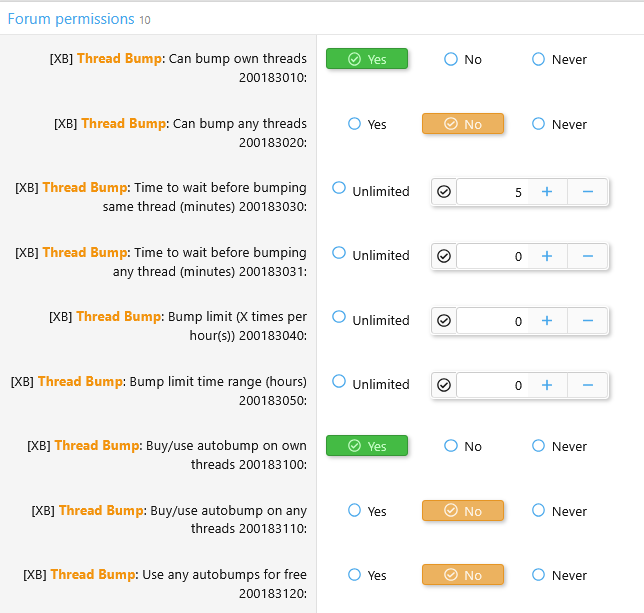Increase same-thread bump wait minutes with plus
This screenshot has height=613, width=644.
point(547,192)
